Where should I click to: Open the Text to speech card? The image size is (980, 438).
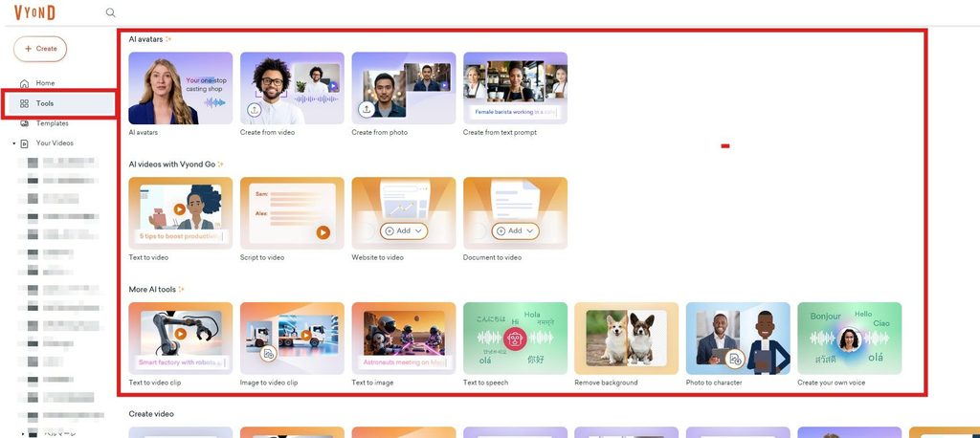pos(515,338)
